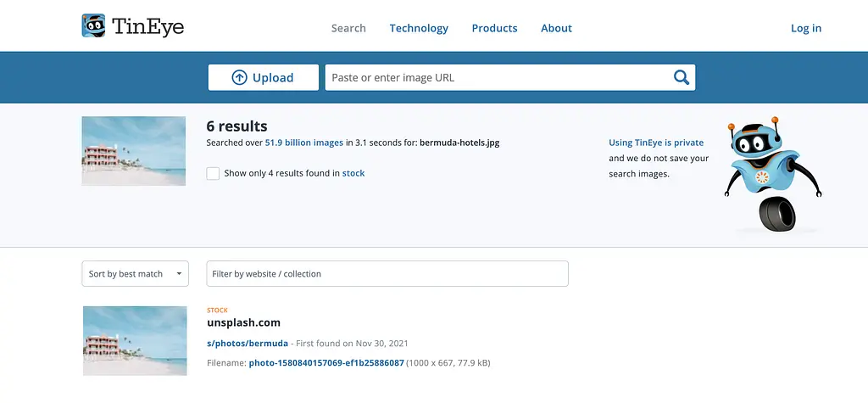
Task: Open the 'Sort by best match' dropdown
Action: tap(135, 273)
